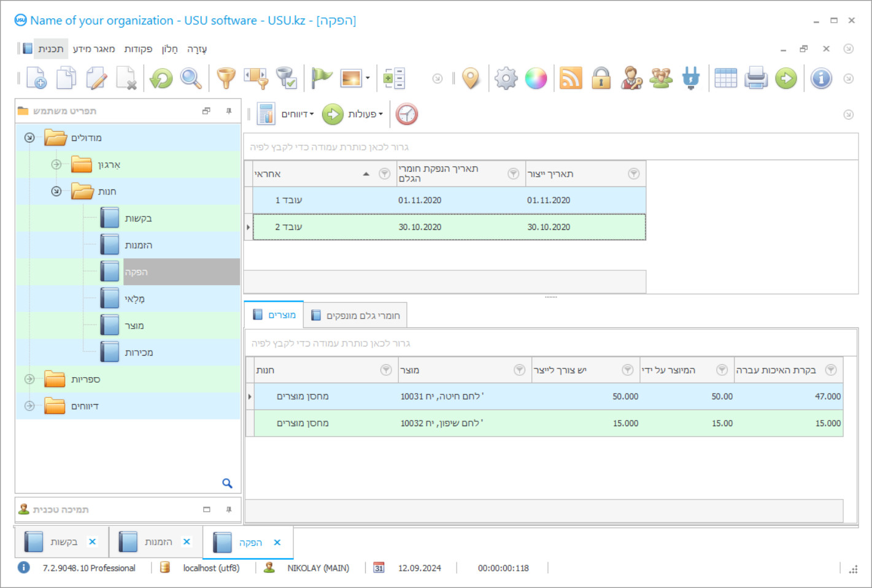Click the red clock icon
The image size is (872, 588).
click(x=406, y=114)
